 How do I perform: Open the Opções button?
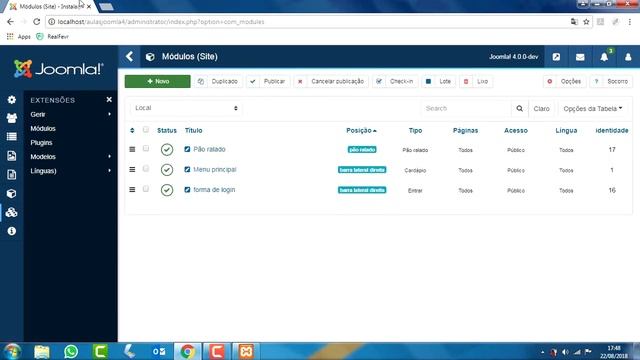click(565, 81)
